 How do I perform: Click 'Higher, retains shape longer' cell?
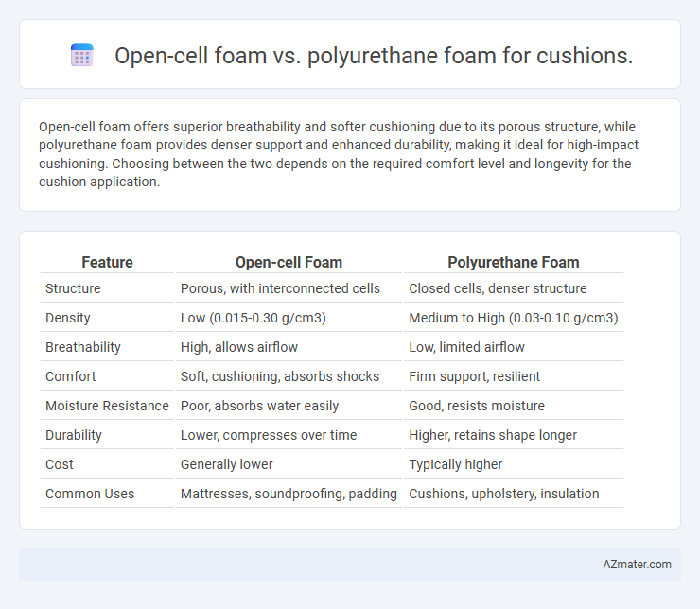[x=514, y=435]
